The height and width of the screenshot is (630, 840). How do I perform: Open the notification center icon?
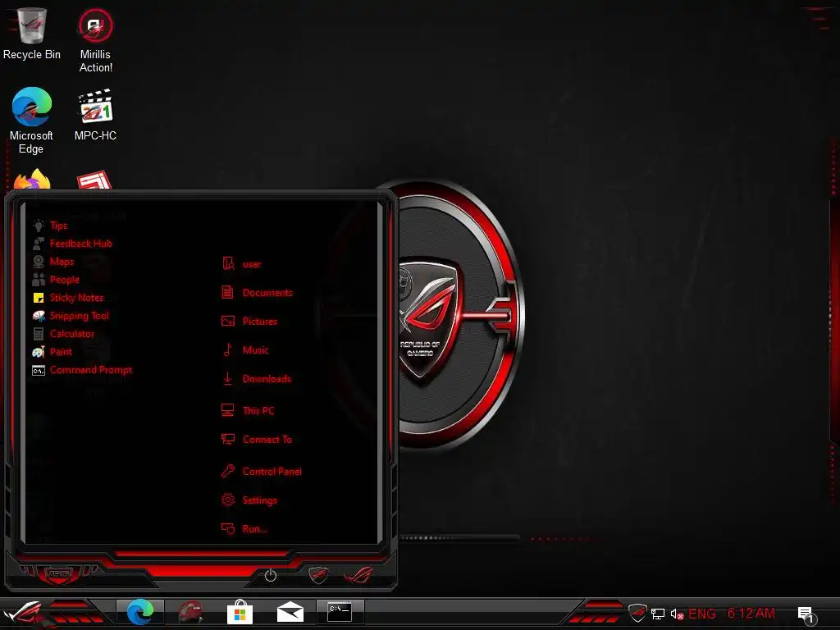[806, 614]
